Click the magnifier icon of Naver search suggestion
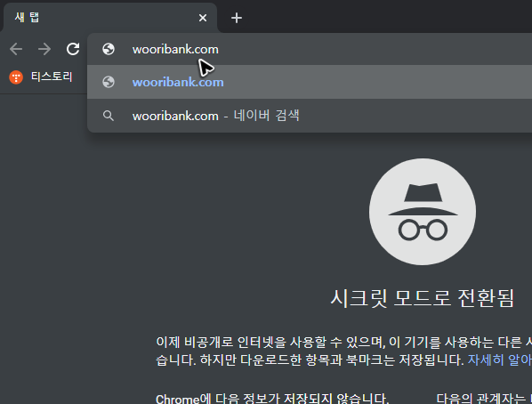Screen dimensions: 532x404 click(x=109, y=116)
